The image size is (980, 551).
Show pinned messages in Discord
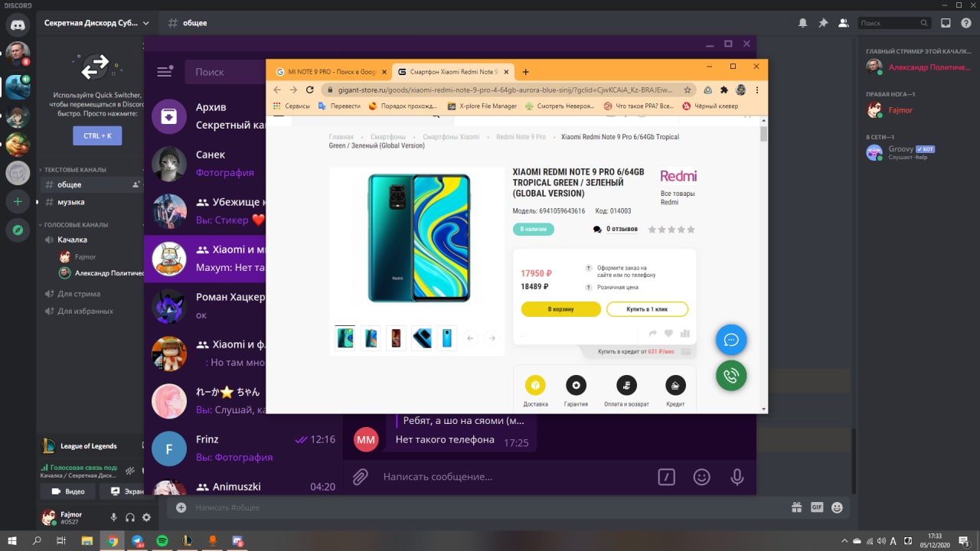(x=823, y=23)
